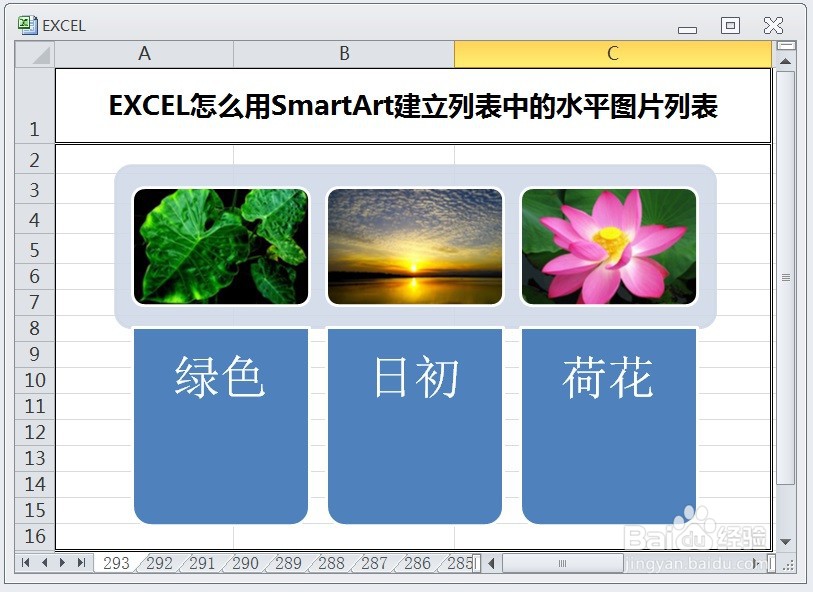The image size is (813, 592).
Task: Select the sunset picture
Action: pyautogui.click(x=415, y=246)
